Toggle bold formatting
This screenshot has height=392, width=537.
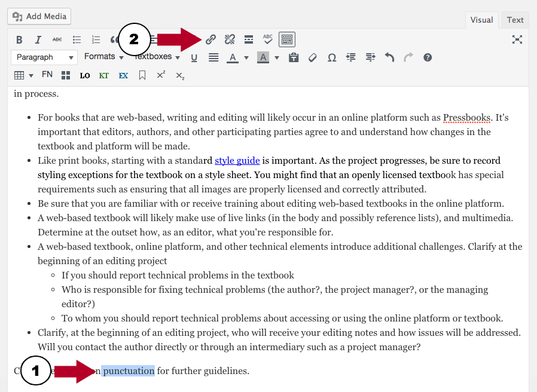click(19, 39)
